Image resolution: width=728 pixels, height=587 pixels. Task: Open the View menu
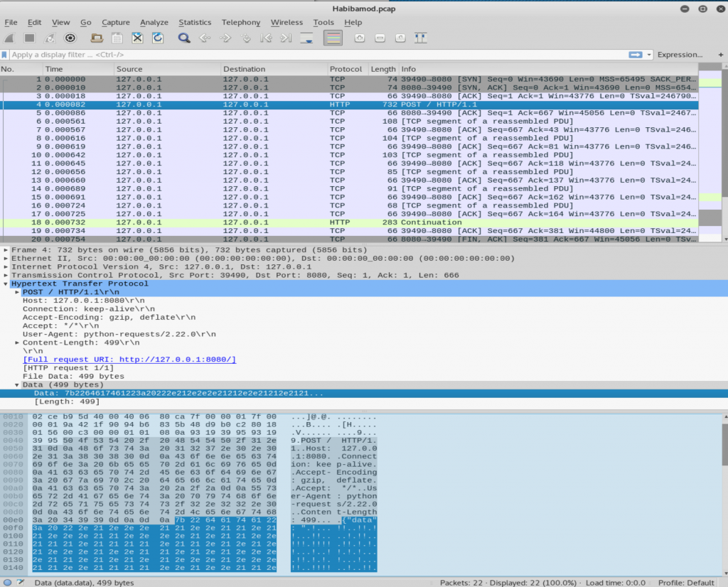click(61, 22)
